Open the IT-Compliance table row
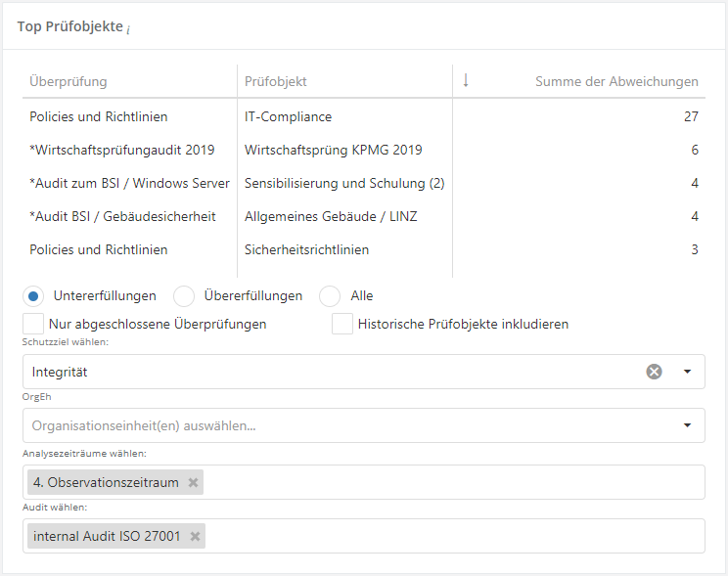This screenshot has width=728, height=576. 288,116
